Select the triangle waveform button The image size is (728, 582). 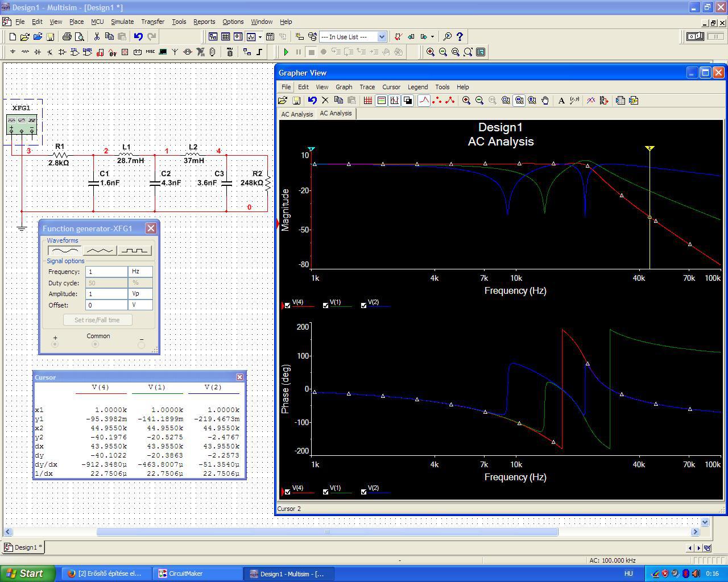click(100, 250)
